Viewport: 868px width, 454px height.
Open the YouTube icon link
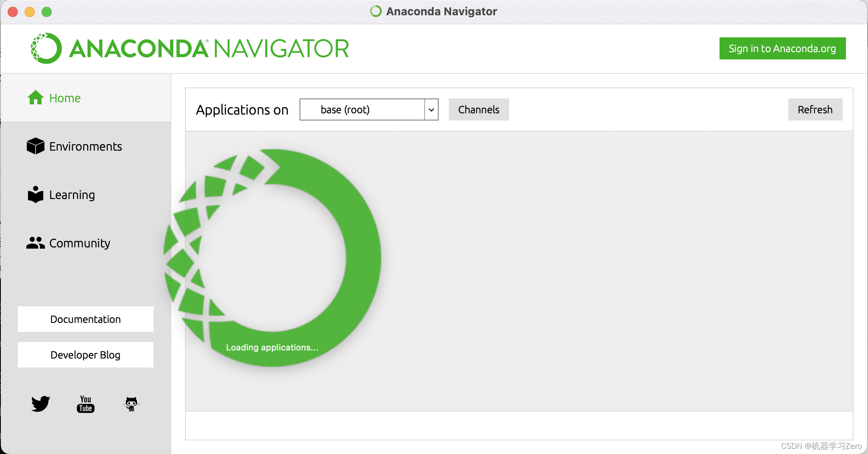pos(86,404)
